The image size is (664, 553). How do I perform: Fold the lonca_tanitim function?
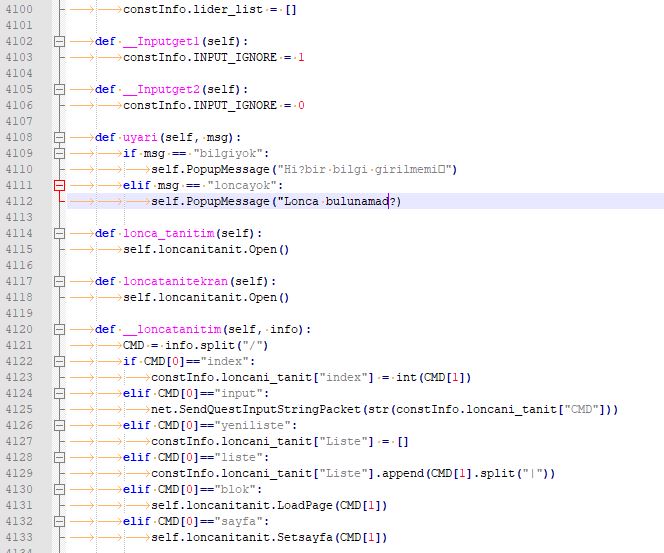59,234
